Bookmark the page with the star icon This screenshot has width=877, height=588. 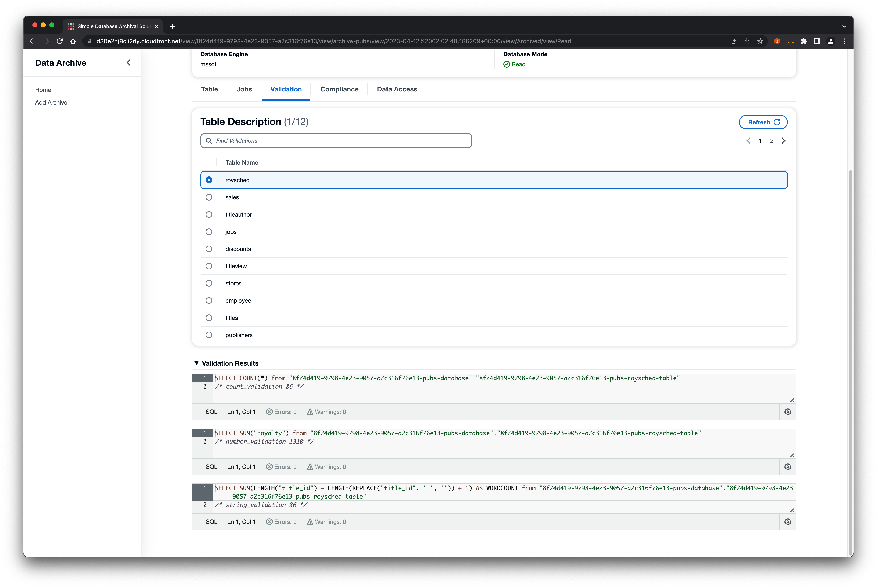click(x=760, y=41)
